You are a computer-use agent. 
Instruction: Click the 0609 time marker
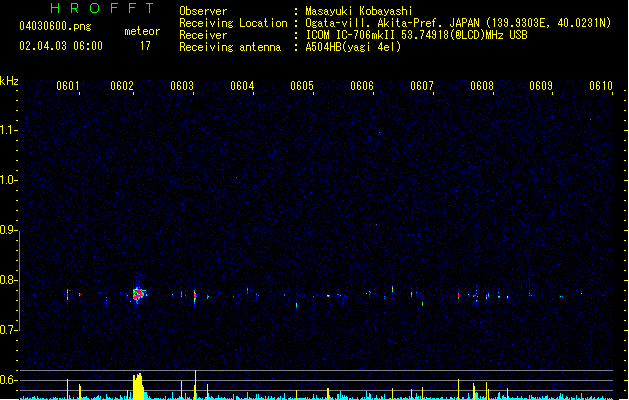541,86
